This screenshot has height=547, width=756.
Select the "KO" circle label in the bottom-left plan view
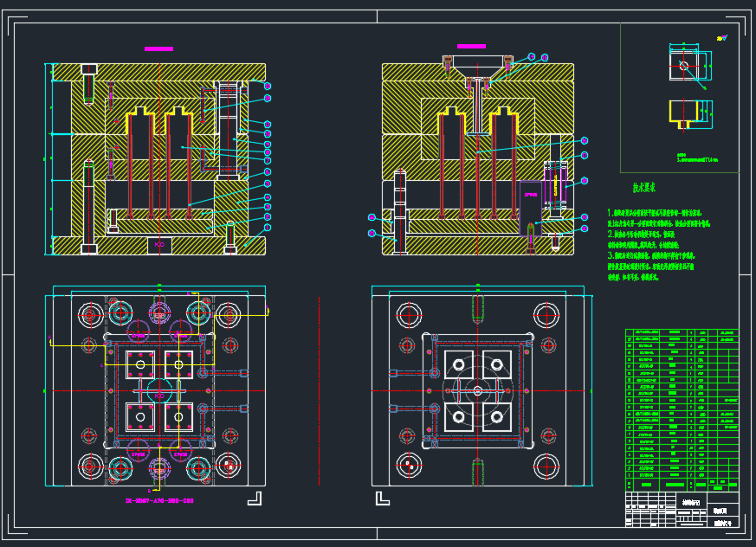159,396
